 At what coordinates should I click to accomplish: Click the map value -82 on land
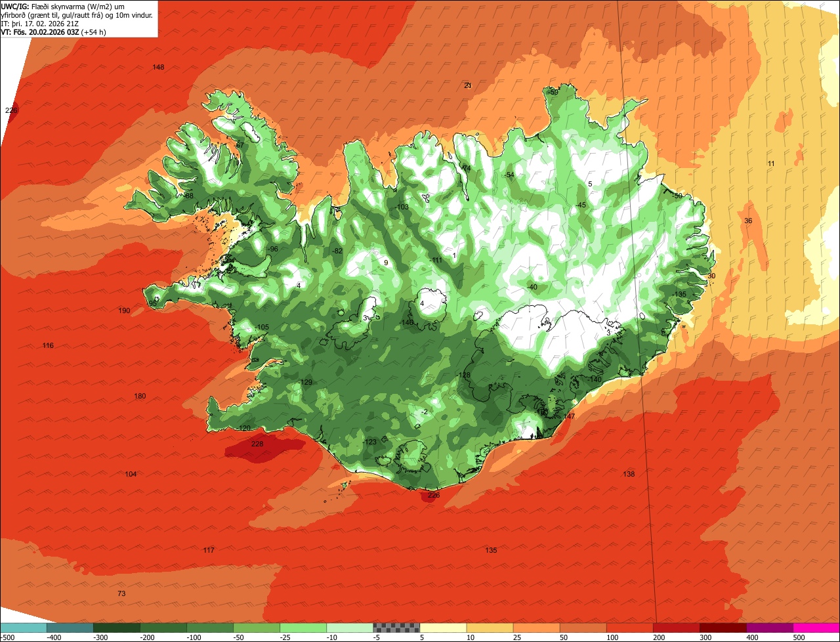pyautogui.click(x=337, y=251)
